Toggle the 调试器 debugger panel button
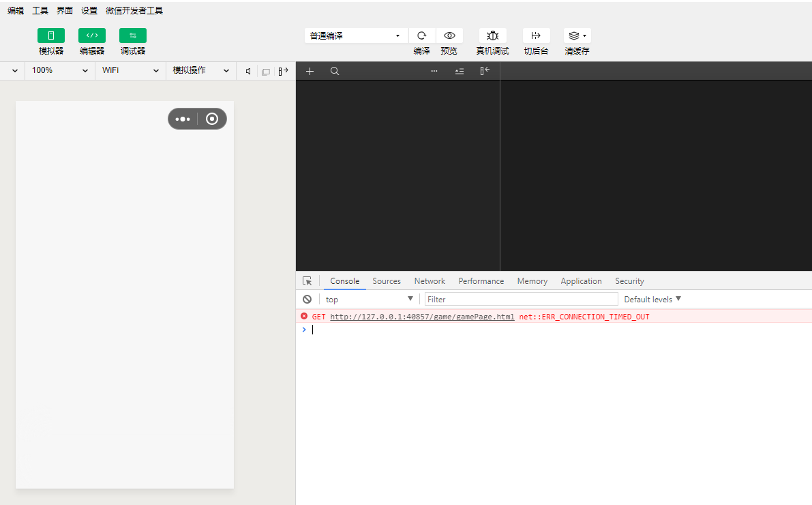Viewport: 812px width, 505px height. pyautogui.click(x=132, y=35)
